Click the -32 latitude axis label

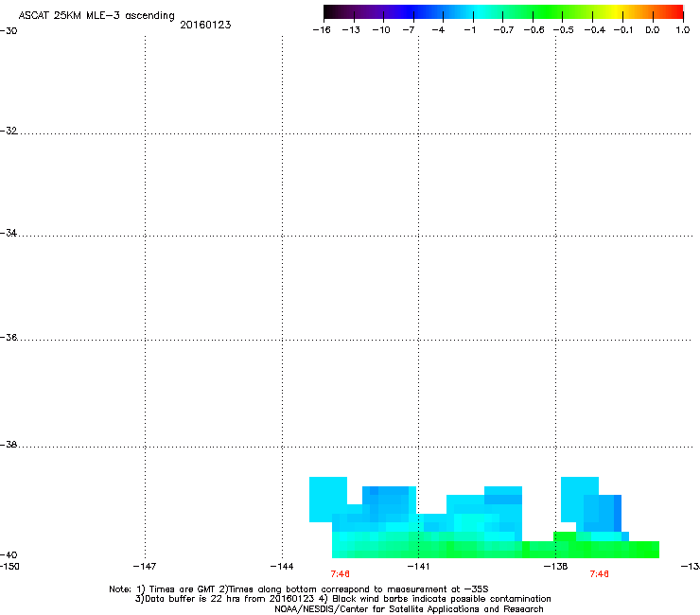[9, 131]
